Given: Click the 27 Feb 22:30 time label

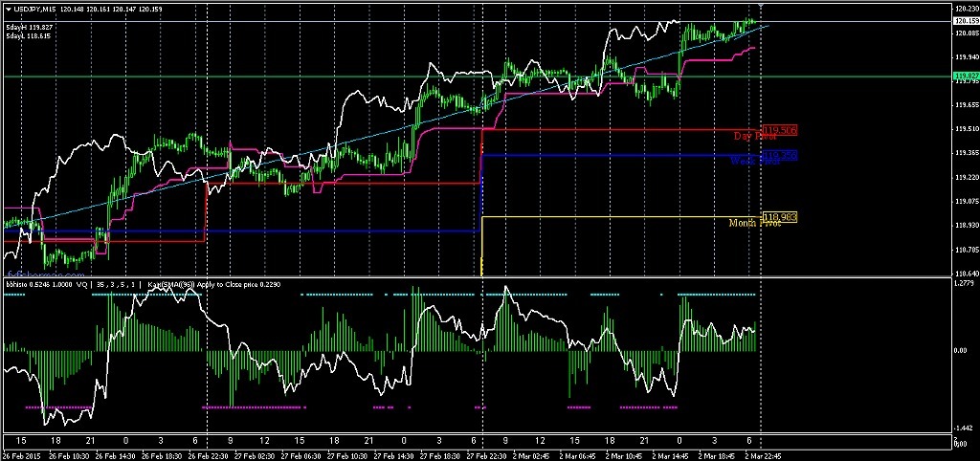Looking at the screenshot, I should point(485,456).
